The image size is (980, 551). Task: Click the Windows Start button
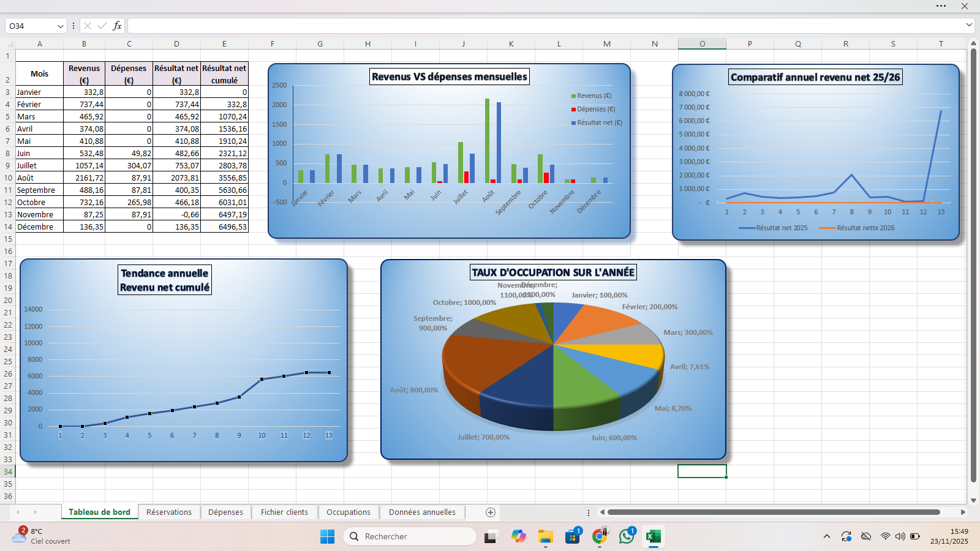[x=328, y=537]
